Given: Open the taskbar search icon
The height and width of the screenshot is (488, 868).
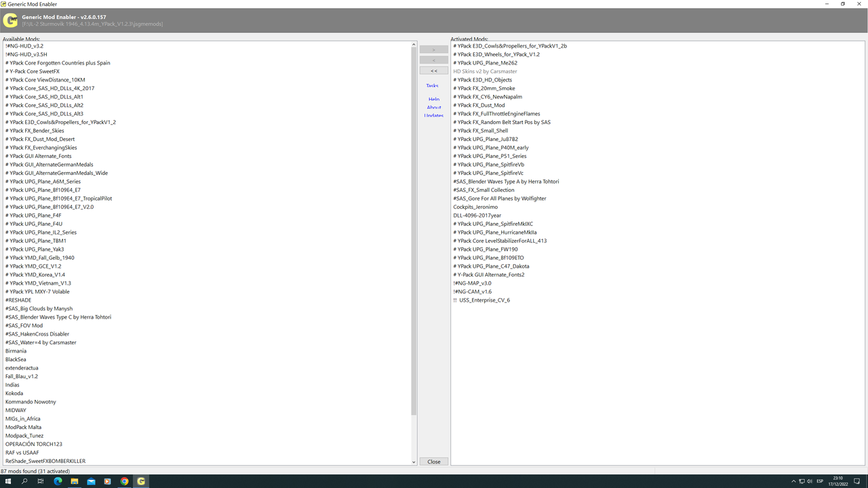Looking at the screenshot, I should coord(24,481).
